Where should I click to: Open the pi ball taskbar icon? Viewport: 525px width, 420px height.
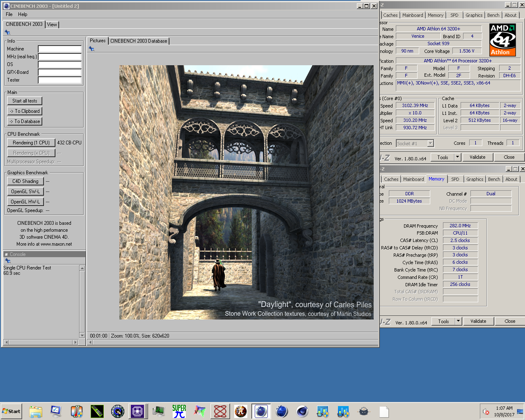[241, 411]
